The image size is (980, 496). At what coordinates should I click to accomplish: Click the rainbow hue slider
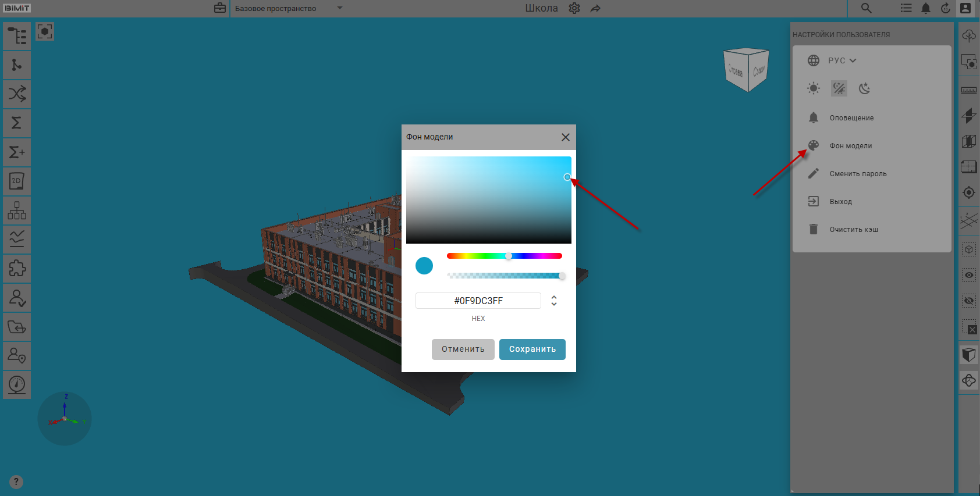504,256
